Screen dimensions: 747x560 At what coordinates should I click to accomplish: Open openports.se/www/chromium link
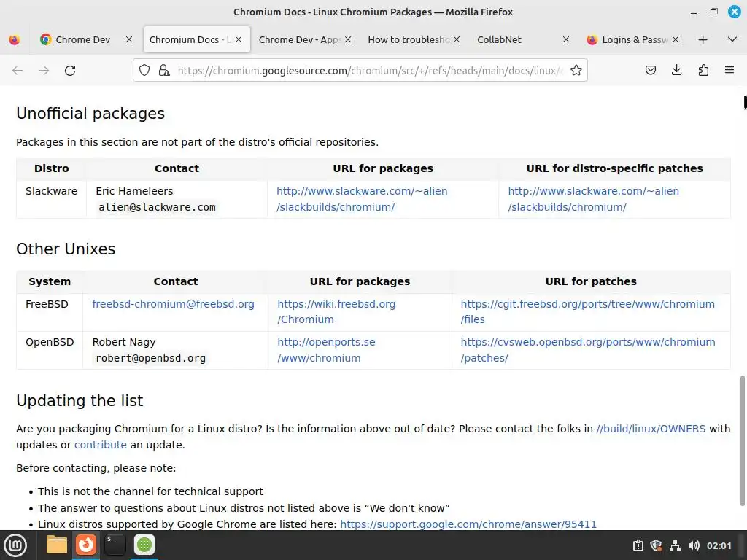point(326,350)
